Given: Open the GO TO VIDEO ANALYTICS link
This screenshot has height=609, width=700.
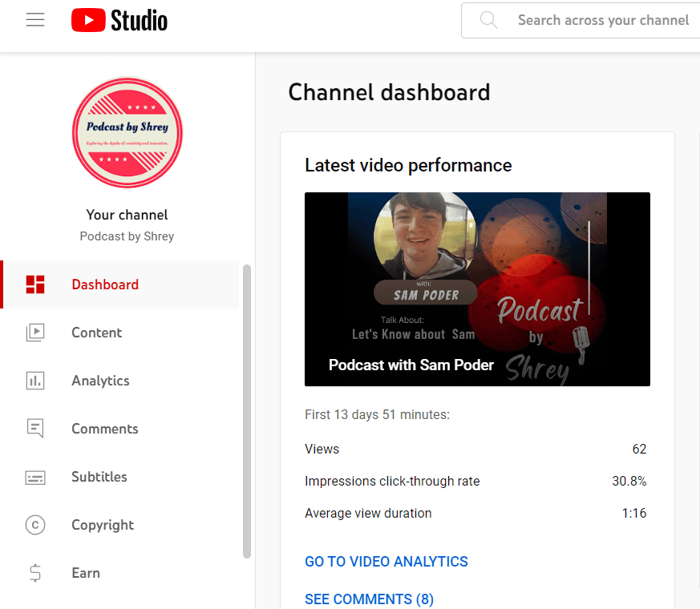Looking at the screenshot, I should click(x=386, y=562).
